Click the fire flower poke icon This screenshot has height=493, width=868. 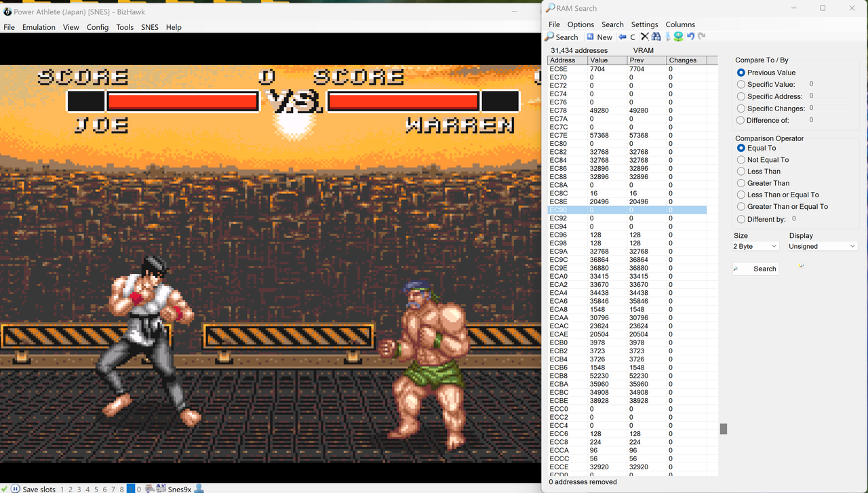(678, 37)
